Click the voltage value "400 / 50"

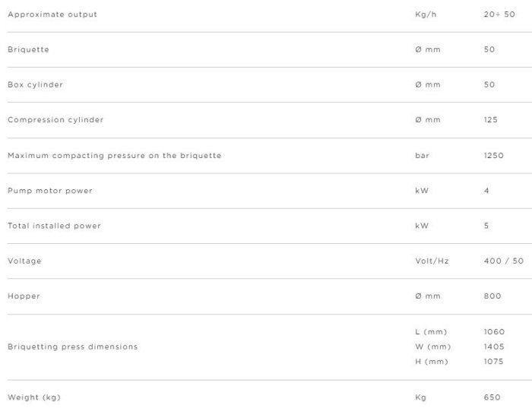(504, 261)
